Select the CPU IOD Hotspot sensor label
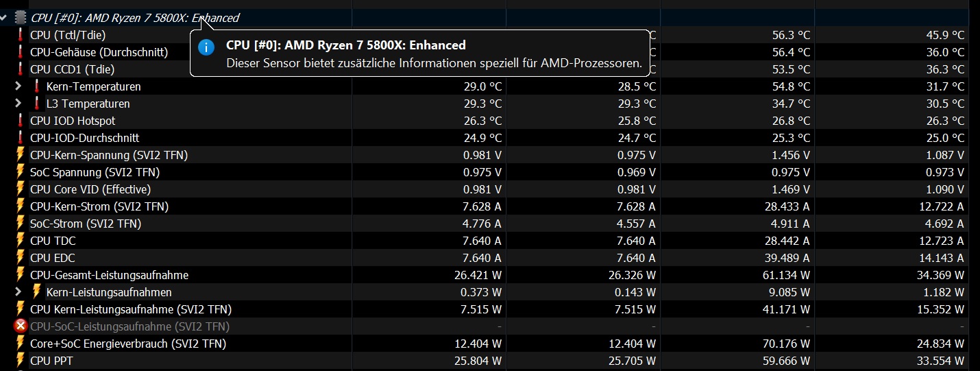 73,121
